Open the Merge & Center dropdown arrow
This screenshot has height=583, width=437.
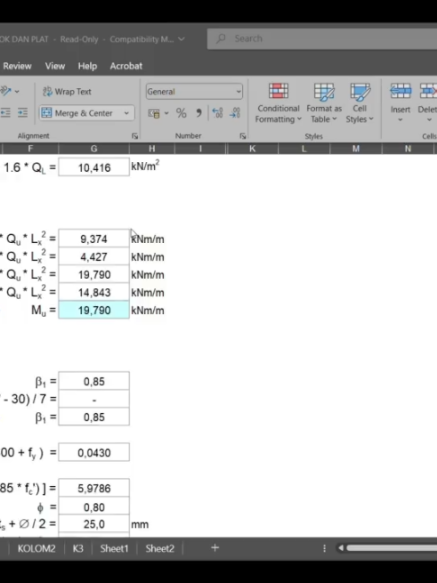(126, 113)
